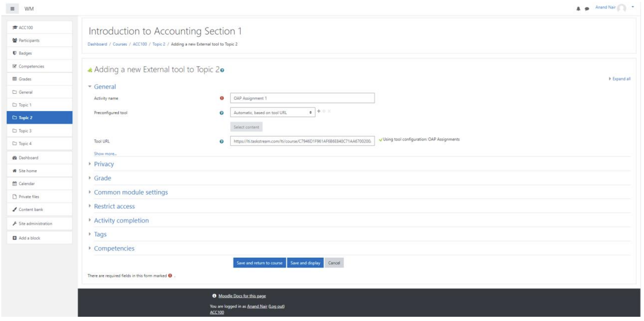Screen dimensions: 644x321
Task: Open Dashboard breadcrumb link
Action: [x=97, y=44]
